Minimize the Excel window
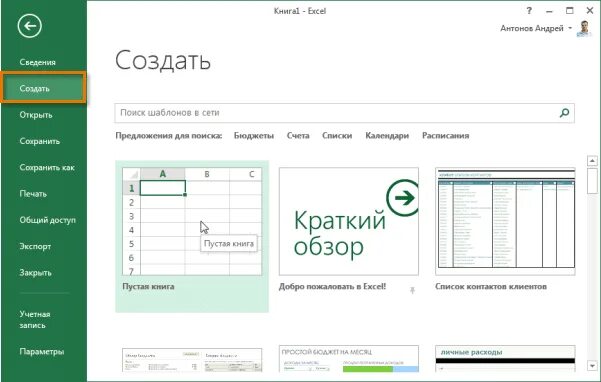601x382 pixels. pos(549,11)
